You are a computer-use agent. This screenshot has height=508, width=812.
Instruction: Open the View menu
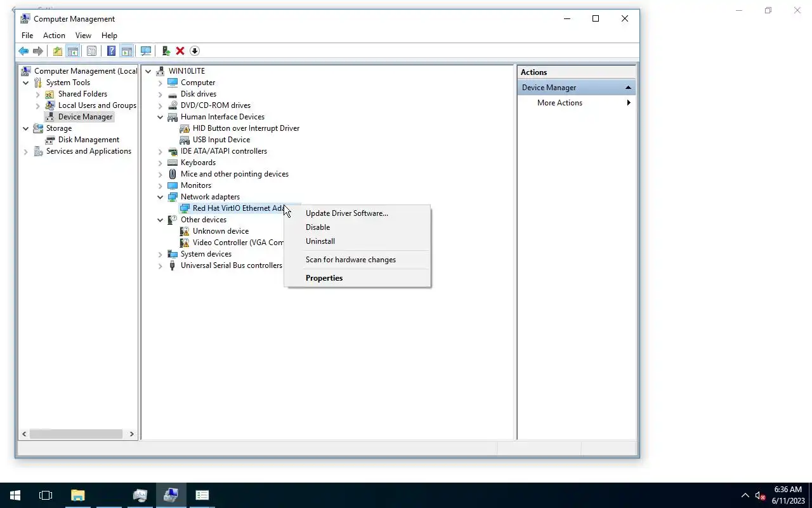(83, 36)
